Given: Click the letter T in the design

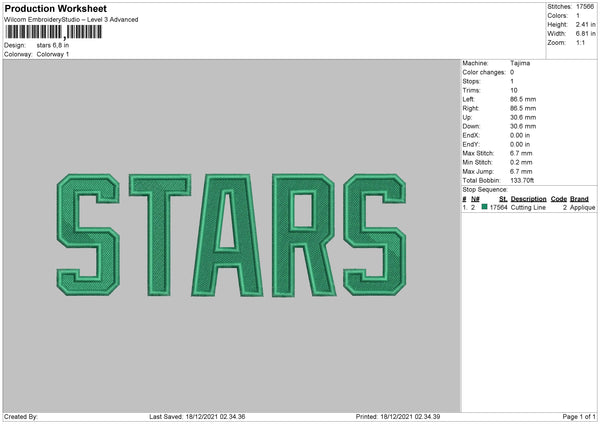Looking at the screenshot, I should (x=160, y=235).
